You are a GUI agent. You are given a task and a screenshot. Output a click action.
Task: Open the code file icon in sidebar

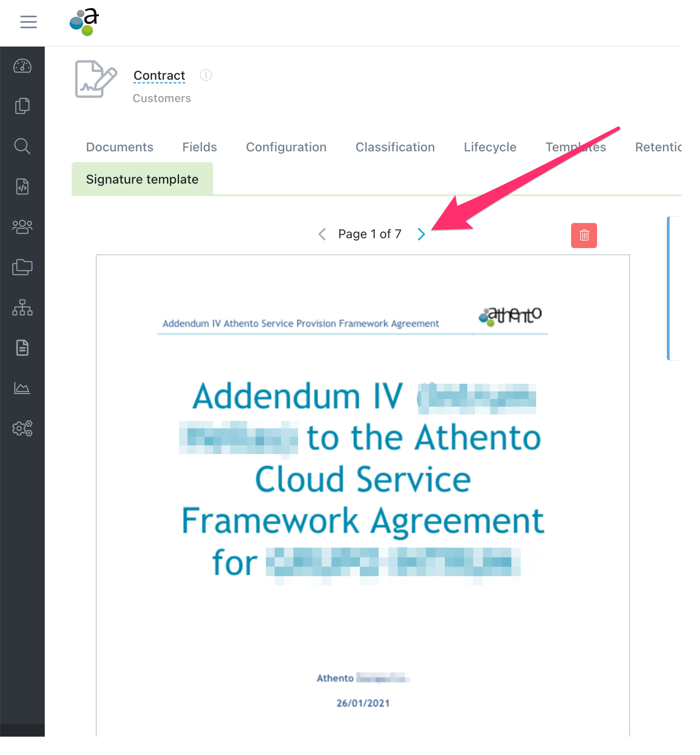coord(22,186)
